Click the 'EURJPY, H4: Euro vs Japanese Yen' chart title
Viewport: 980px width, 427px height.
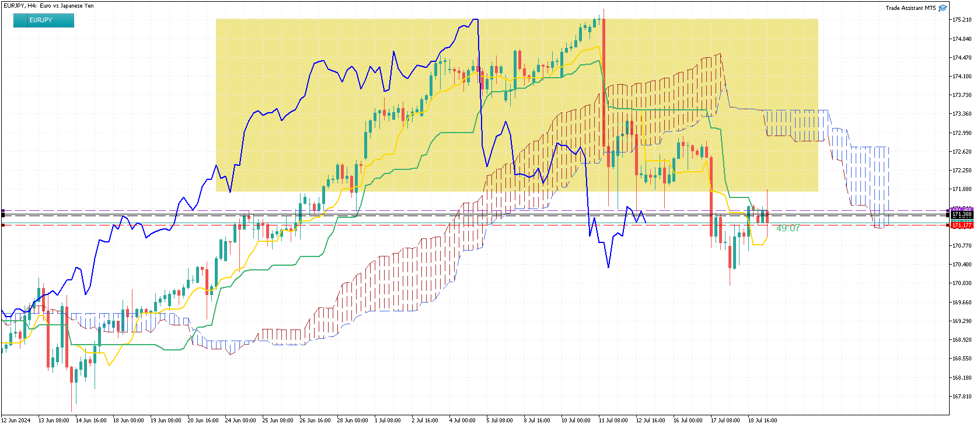pyautogui.click(x=48, y=6)
